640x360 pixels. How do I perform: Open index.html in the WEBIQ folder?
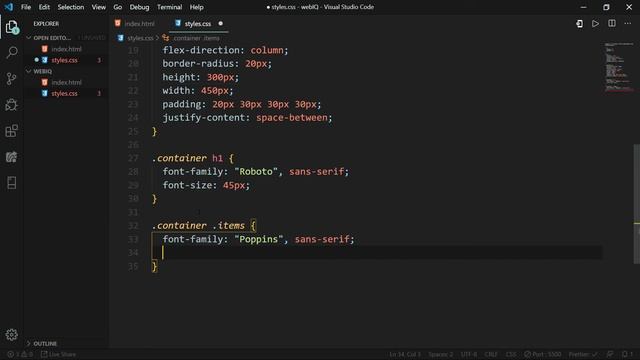pos(66,82)
